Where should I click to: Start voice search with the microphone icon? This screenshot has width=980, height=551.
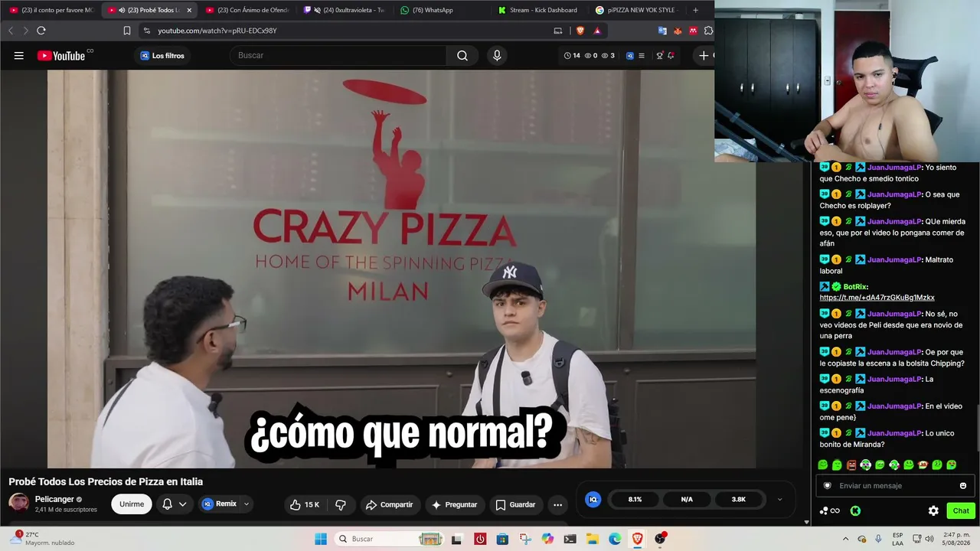(497, 55)
